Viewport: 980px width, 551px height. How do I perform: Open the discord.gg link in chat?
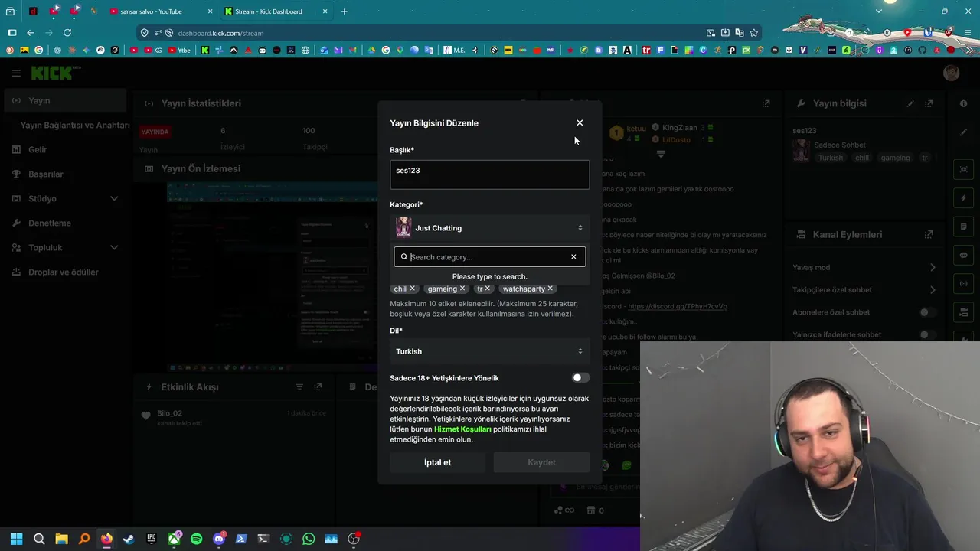677,306
